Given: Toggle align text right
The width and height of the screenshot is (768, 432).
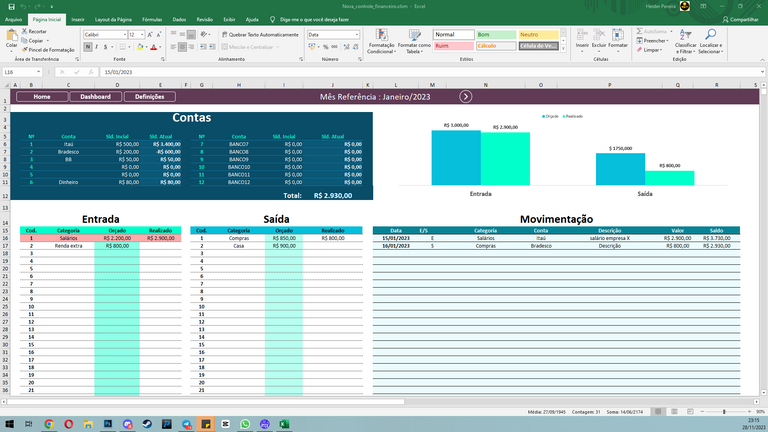Looking at the screenshot, I should coord(191,47).
